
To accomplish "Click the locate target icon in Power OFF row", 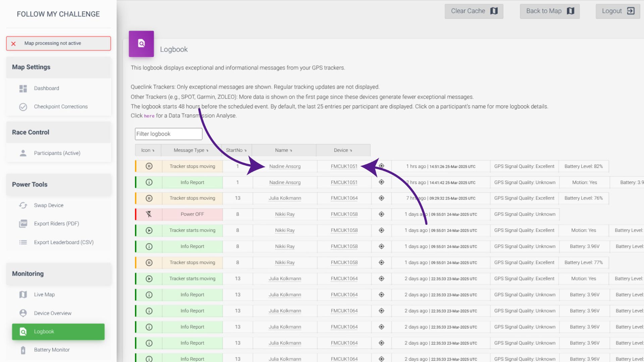I will (381, 214).
